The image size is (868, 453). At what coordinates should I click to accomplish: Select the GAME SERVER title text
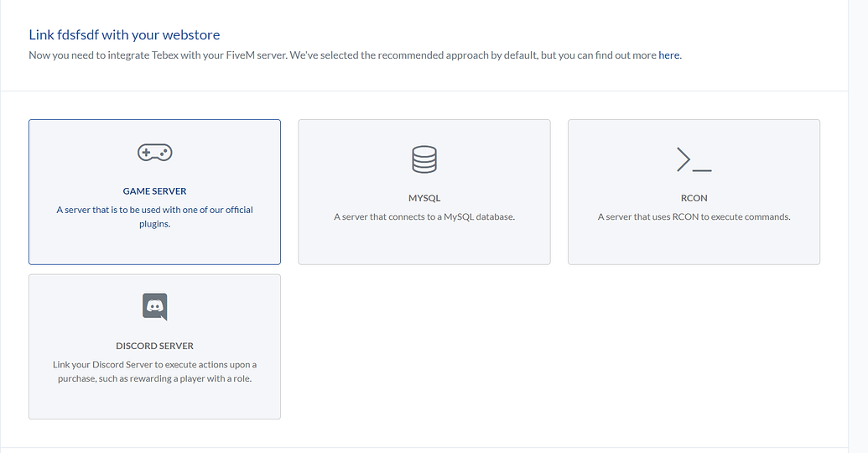click(x=154, y=191)
